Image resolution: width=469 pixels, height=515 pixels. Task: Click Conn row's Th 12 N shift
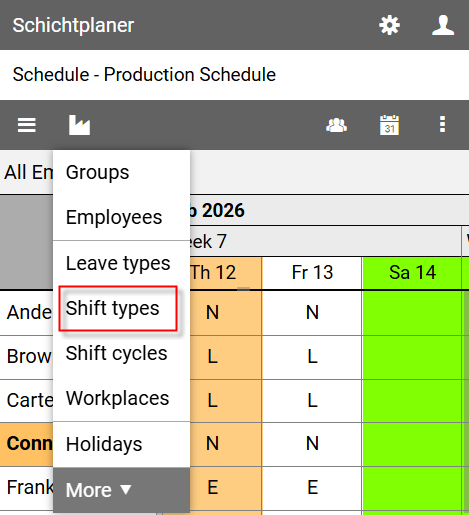coord(226,444)
